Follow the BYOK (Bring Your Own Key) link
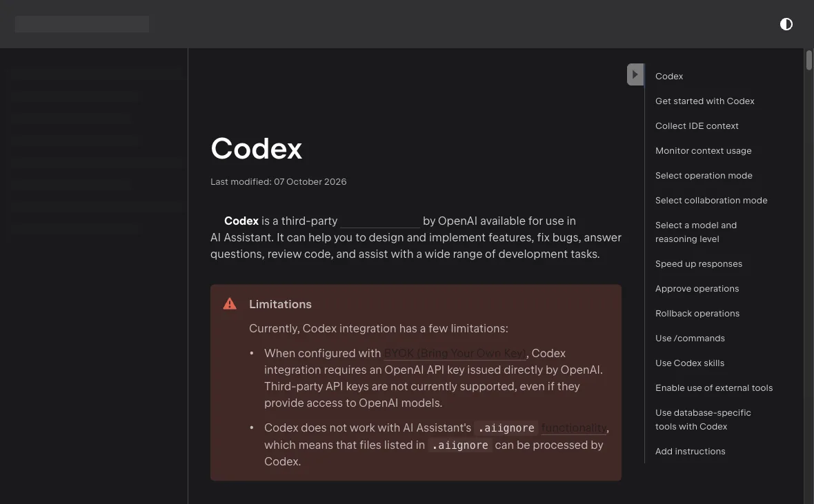 pyautogui.click(x=455, y=354)
